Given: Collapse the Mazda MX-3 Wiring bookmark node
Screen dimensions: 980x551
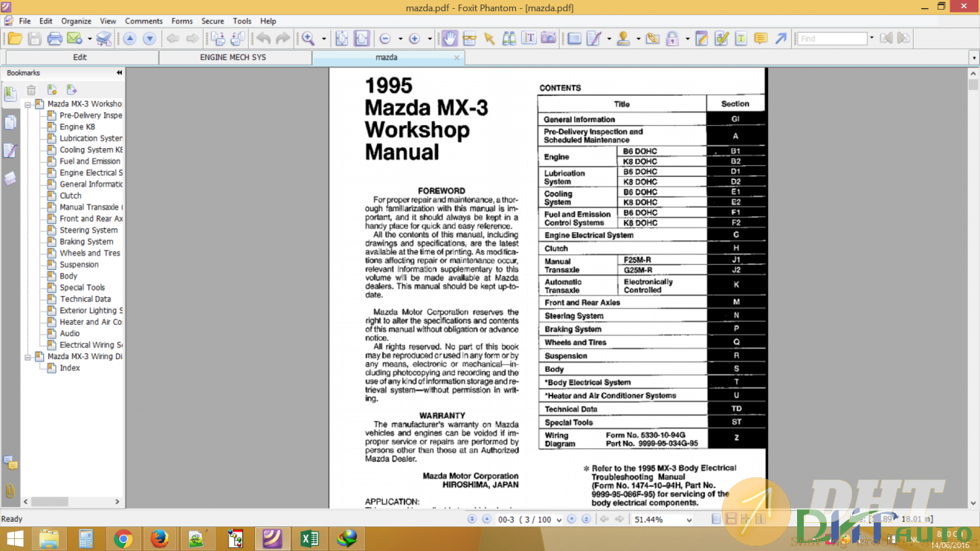Looking at the screenshot, I should coord(28,357).
